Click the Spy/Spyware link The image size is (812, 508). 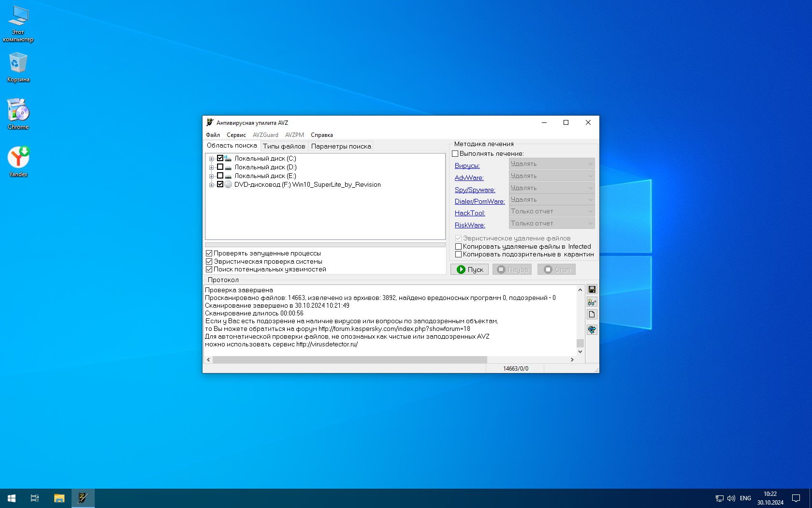[x=475, y=190]
